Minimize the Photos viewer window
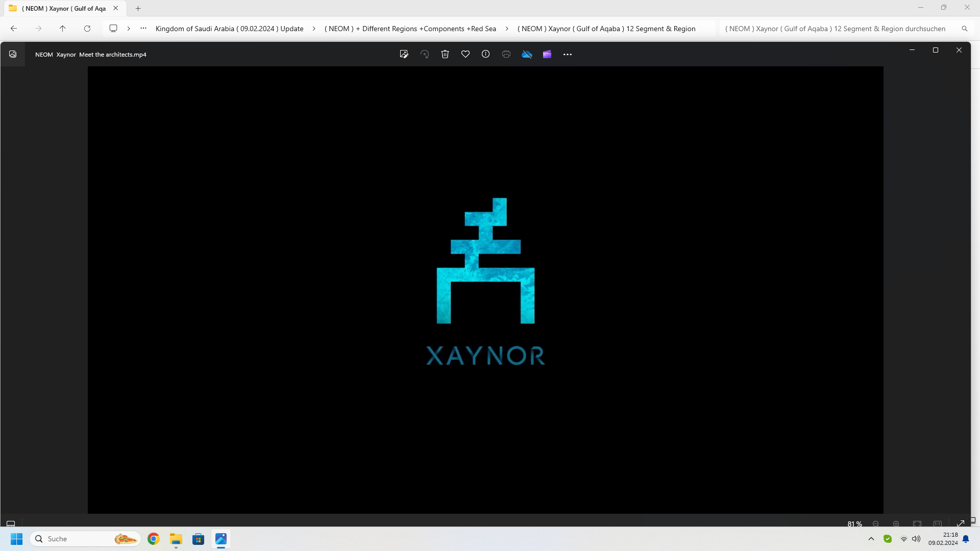 912,50
